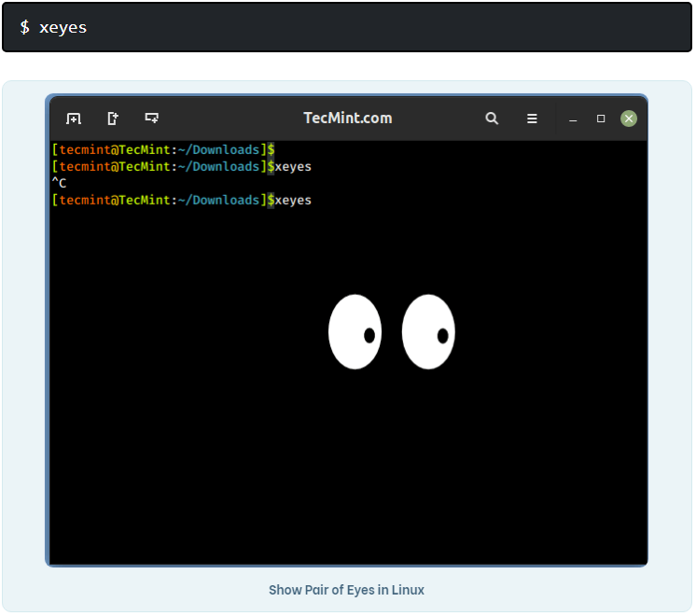Click the '$ xeyes' code block

346,27
